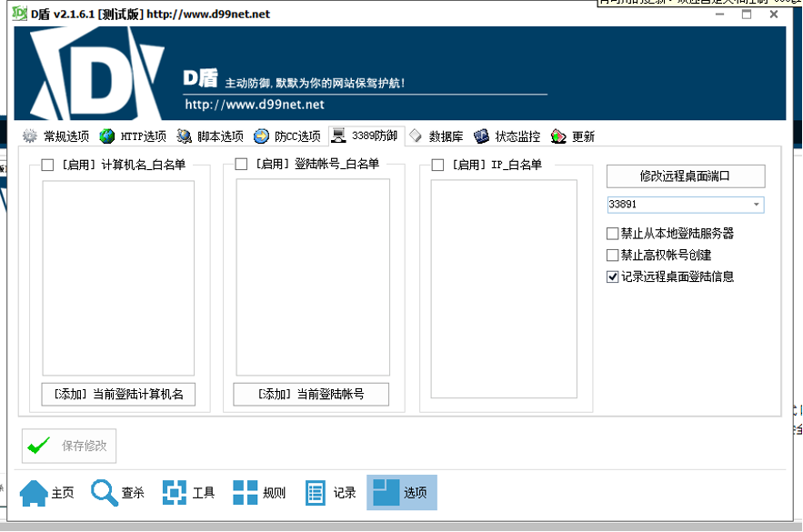This screenshot has width=803, height=532.
Task: Click the 脚本选项 script icon
Action: point(184,136)
